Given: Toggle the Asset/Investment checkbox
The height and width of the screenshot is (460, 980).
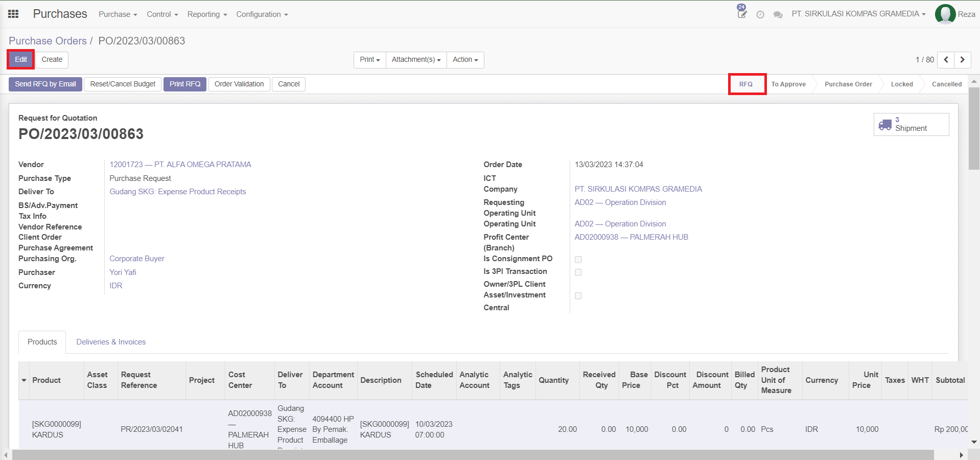Looking at the screenshot, I should click(x=578, y=296).
